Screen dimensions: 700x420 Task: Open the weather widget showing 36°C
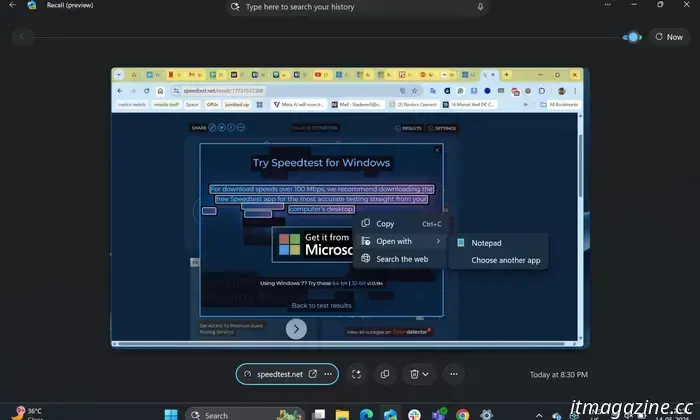point(26,413)
